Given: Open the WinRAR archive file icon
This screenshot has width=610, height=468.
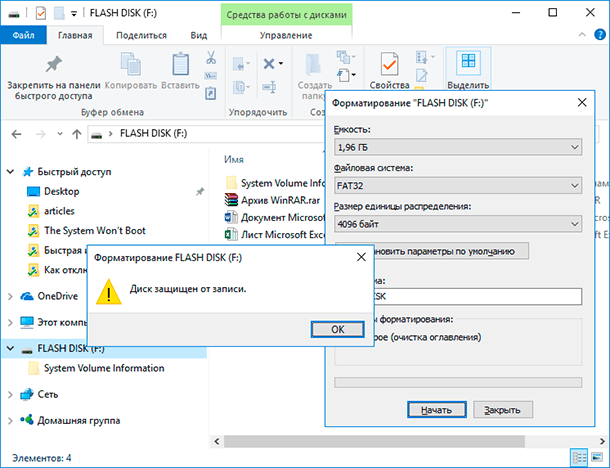Looking at the screenshot, I should 231,200.
